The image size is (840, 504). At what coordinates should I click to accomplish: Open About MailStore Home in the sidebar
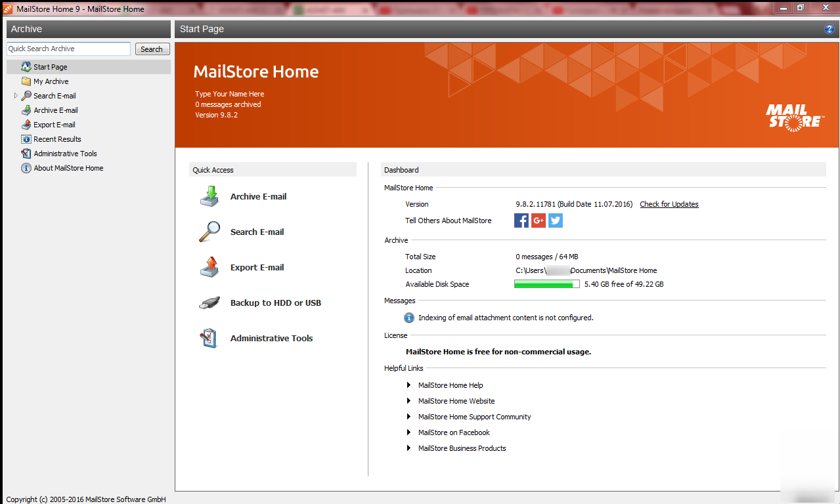tap(68, 168)
